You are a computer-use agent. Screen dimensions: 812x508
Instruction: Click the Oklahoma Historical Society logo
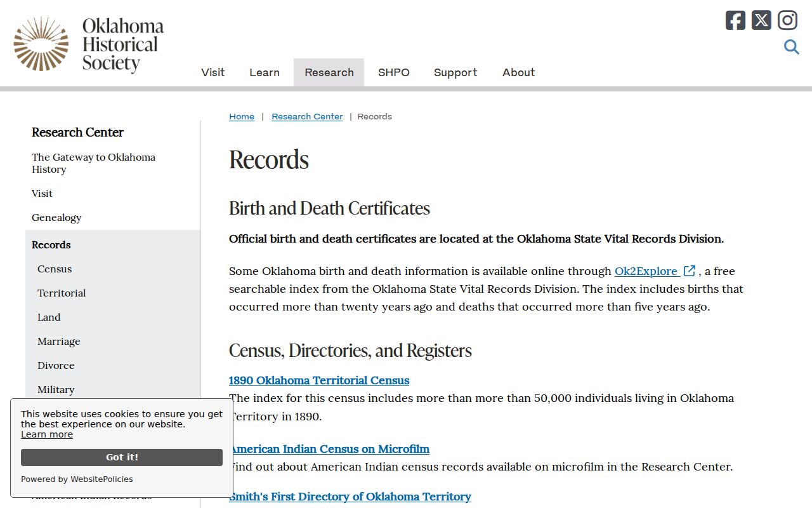[89, 44]
